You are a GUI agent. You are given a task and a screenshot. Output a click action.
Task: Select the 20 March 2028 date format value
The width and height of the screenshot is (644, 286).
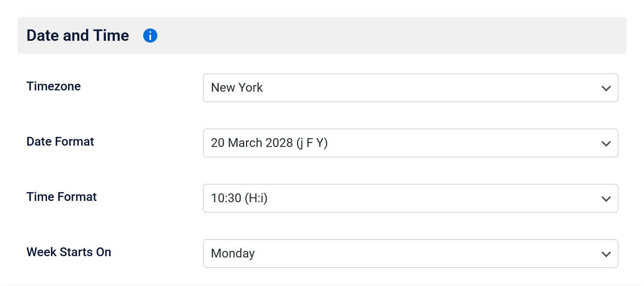tap(268, 143)
